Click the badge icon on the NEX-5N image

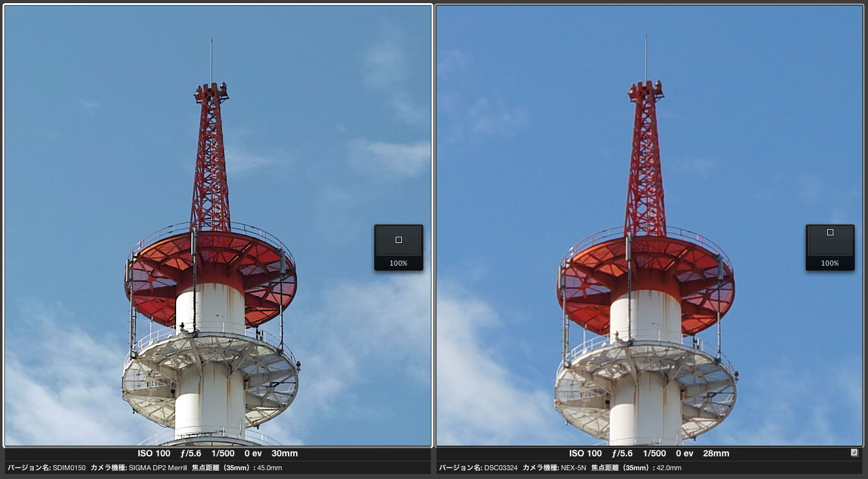[x=854, y=453]
